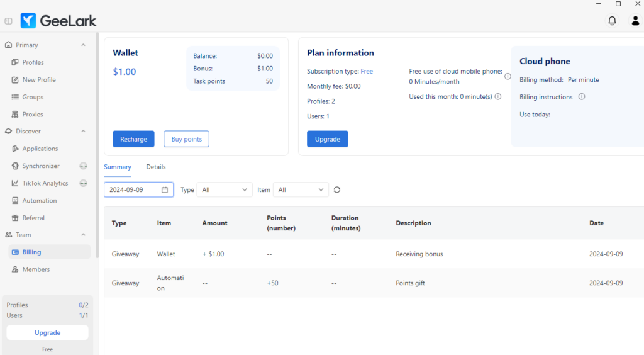
Task: Click the Team people icon
Action: click(8, 235)
